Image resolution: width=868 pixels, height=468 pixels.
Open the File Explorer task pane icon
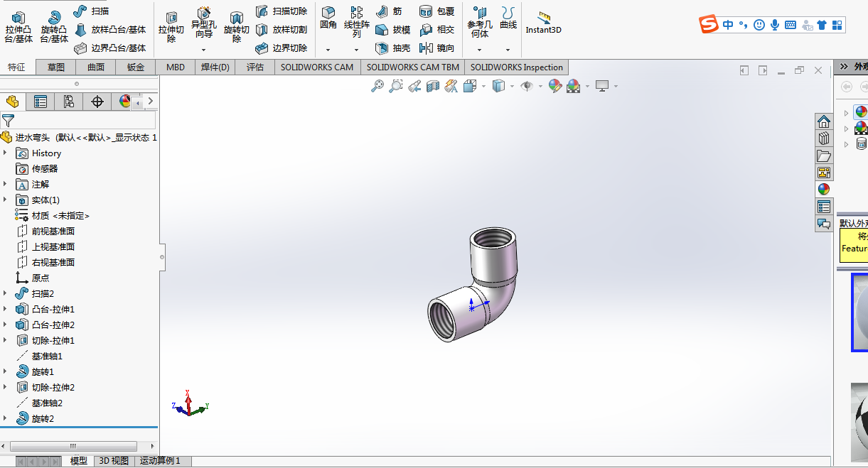824,156
